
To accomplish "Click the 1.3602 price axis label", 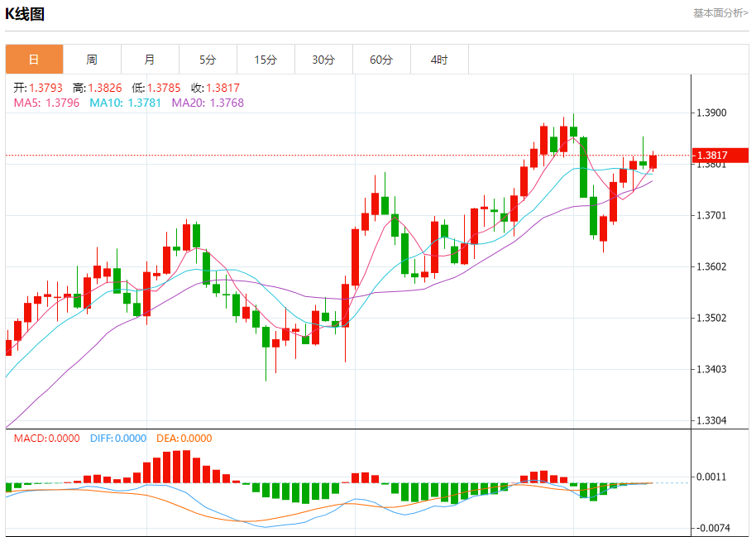I will click(711, 266).
